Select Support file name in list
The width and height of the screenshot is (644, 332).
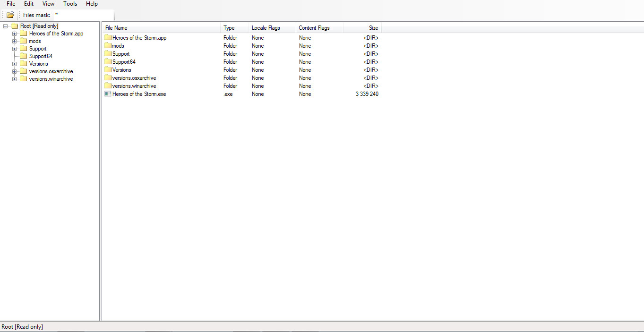(x=121, y=54)
